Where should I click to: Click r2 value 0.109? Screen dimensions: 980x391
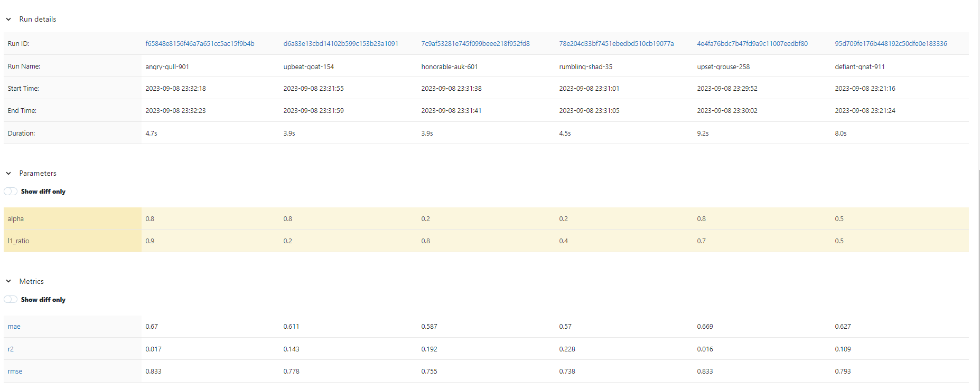pos(843,349)
